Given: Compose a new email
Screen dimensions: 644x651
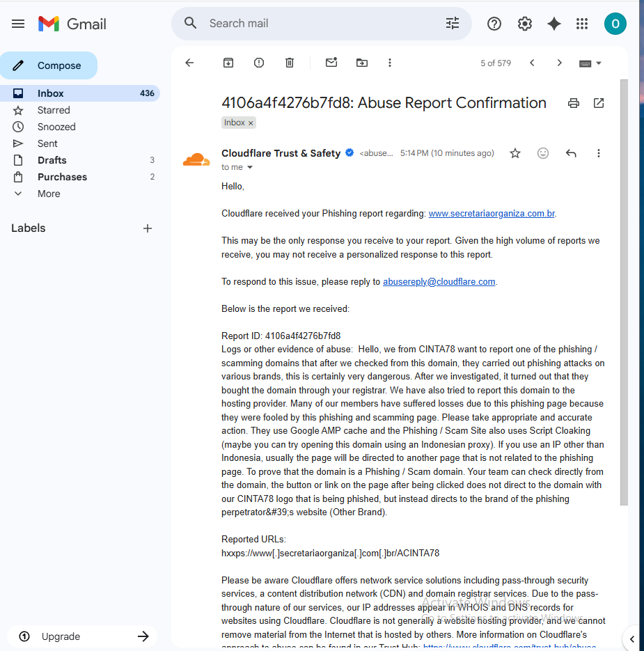Looking at the screenshot, I should pos(49,65).
